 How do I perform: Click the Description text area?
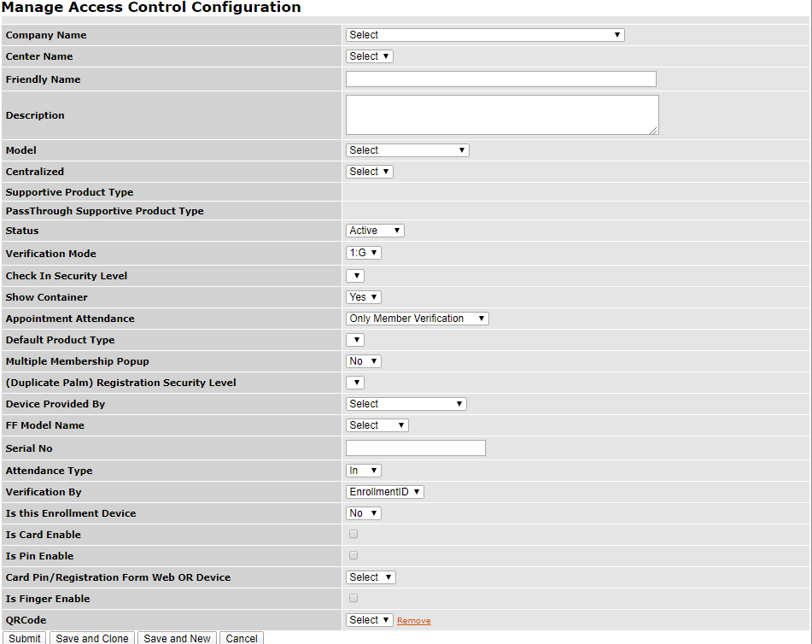pyautogui.click(x=502, y=115)
